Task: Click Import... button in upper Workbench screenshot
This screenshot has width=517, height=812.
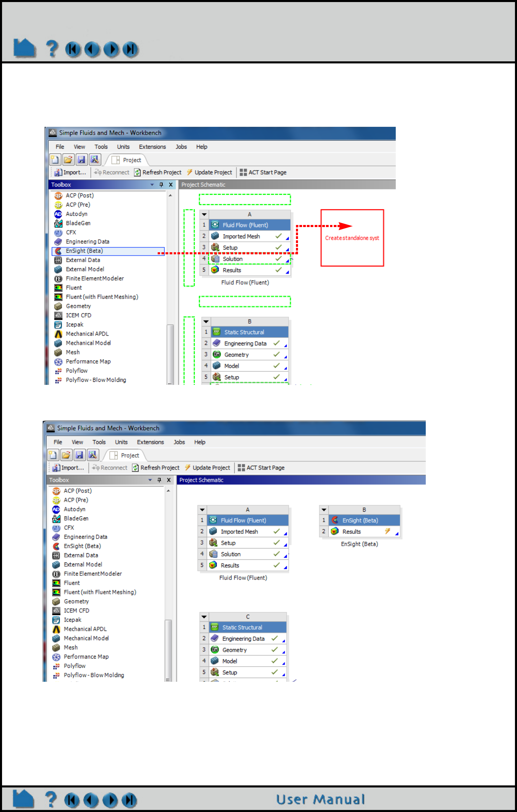Action: [70, 172]
